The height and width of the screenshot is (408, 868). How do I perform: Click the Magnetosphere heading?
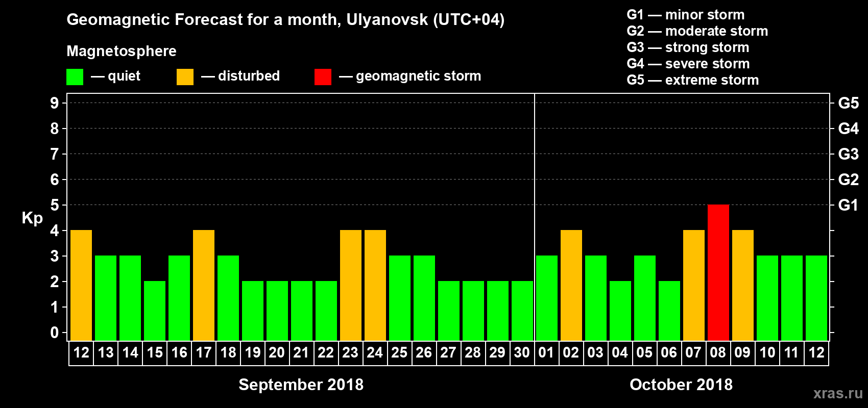point(122,51)
